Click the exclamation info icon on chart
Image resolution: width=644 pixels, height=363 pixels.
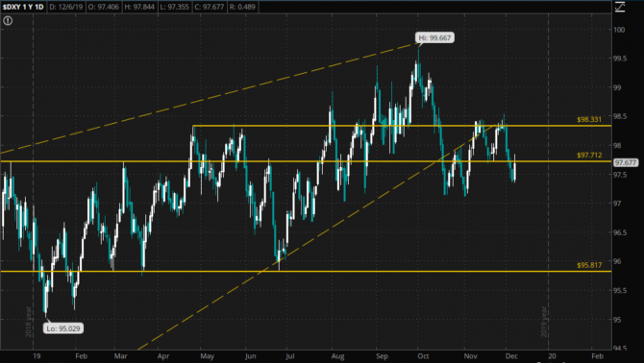8,20
